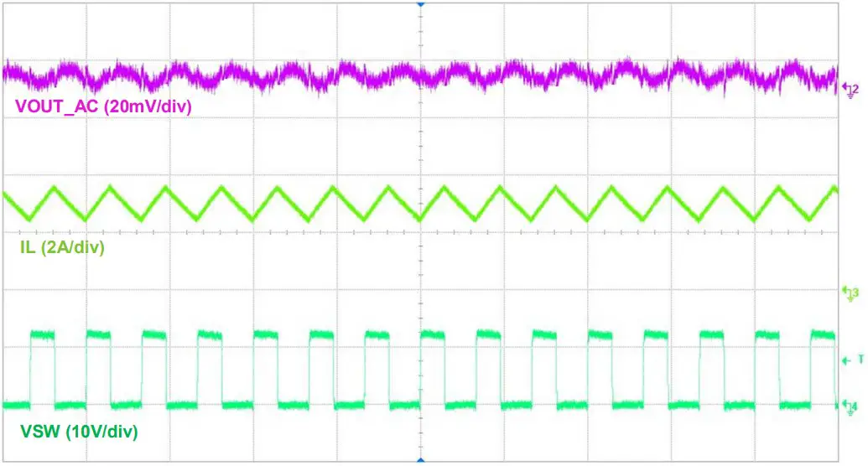The image size is (868, 466).
Task: Select channel 2 ground marker
Action: pos(851,90)
